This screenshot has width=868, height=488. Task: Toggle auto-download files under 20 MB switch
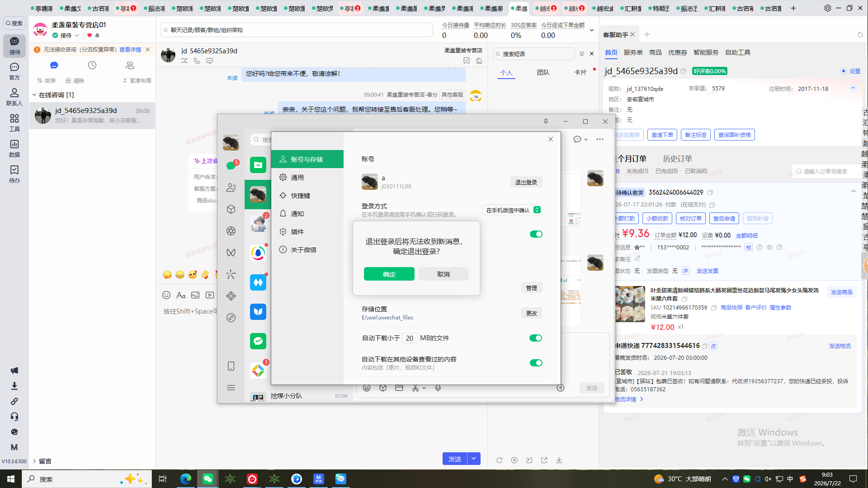(x=536, y=338)
